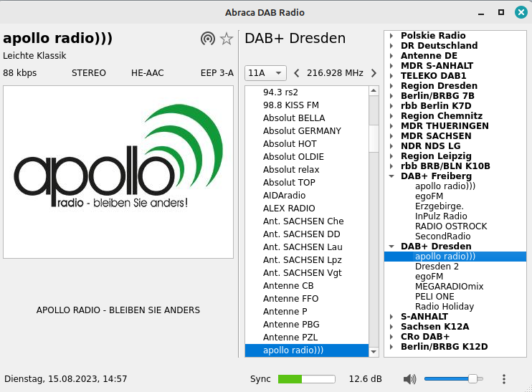The width and height of the screenshot is (532, 392).
Task: Open the three-dot application menu
Action: [x=504, y=379]
